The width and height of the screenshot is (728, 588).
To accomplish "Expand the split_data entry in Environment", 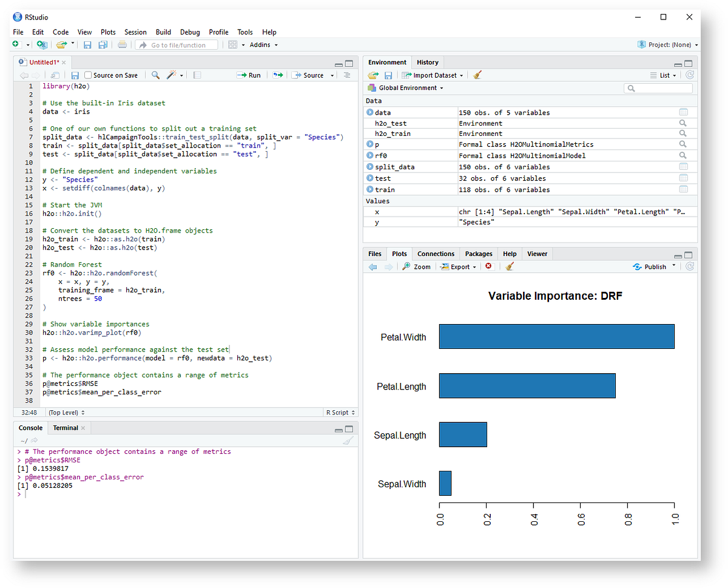I will [x=370, y=167].
